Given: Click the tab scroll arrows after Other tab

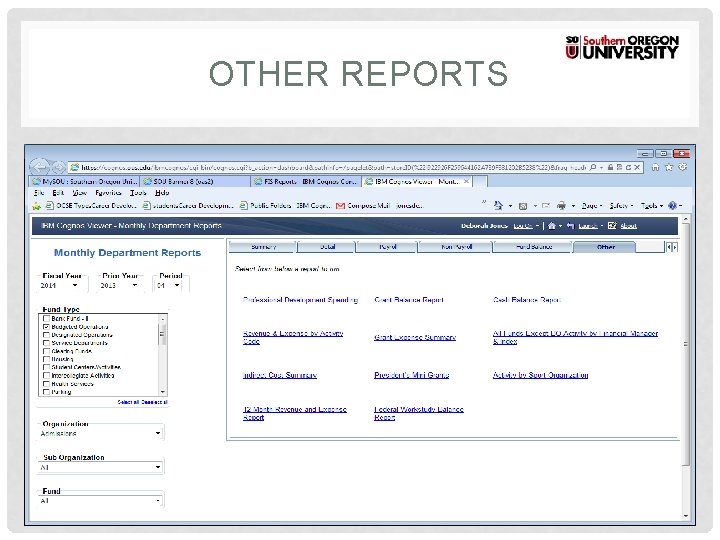Looking at the screenshot, I should point(672,247).
